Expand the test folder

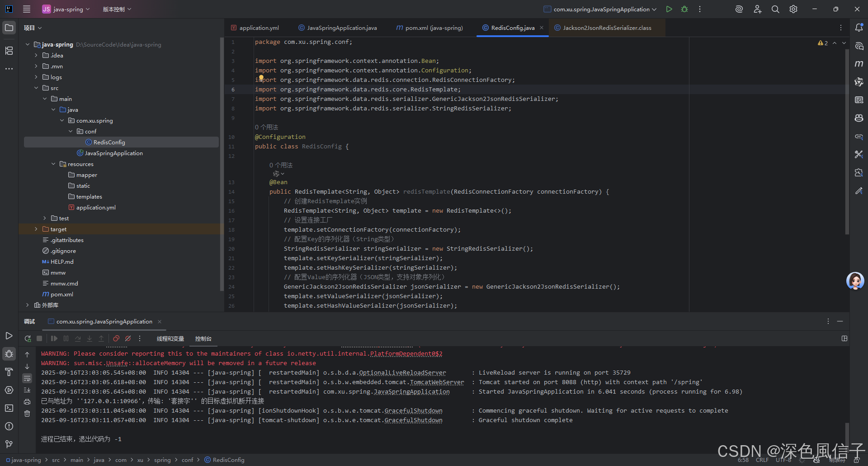point(45,218)
